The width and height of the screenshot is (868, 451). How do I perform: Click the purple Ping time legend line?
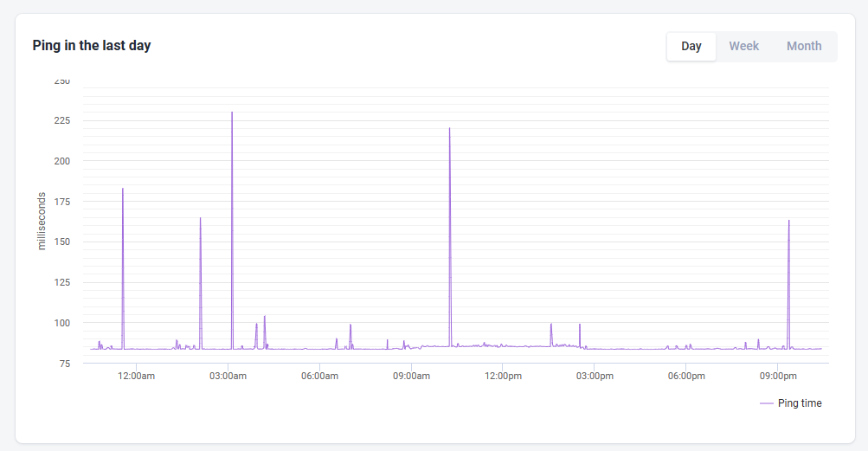point(766,403)
